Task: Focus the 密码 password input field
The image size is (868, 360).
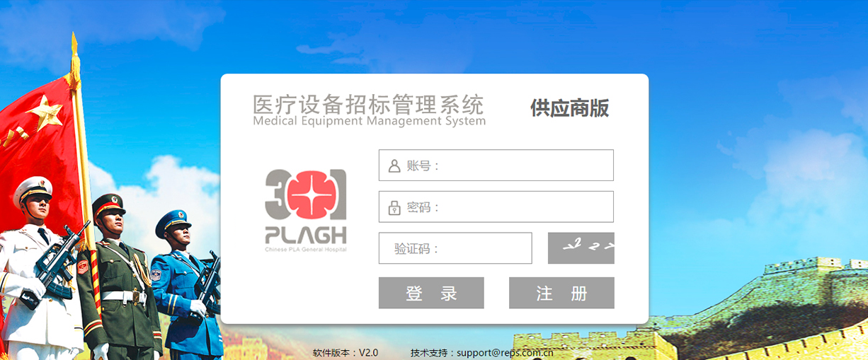Action: coord(496,207)
